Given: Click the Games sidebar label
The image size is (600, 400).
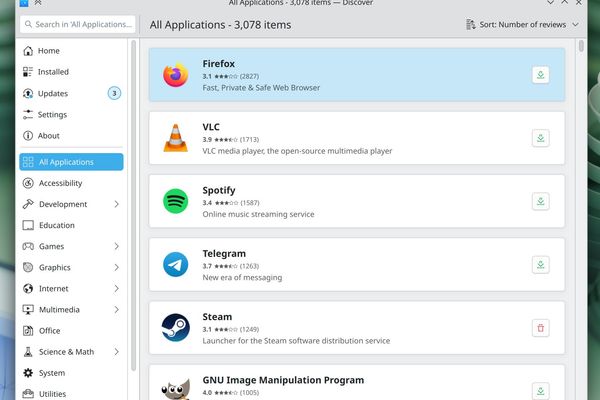Looking at the screenshot, I should coord(51,246).
